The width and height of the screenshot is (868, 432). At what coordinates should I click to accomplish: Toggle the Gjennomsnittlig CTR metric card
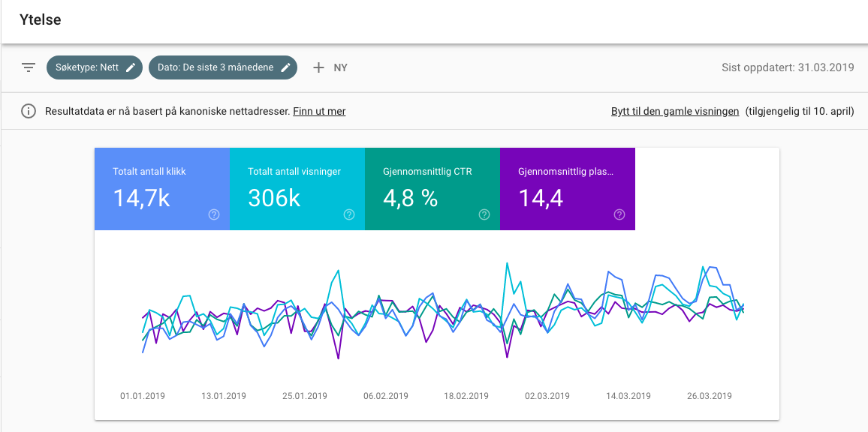point(432,188)
